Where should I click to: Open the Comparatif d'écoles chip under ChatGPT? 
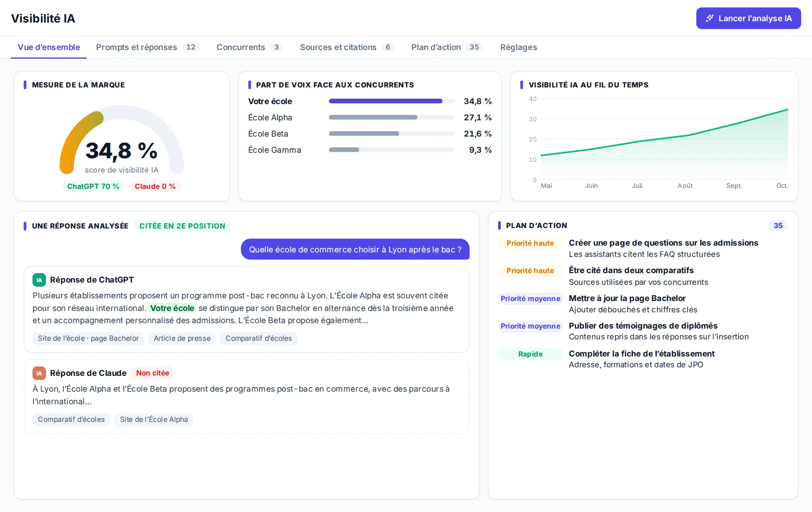[x=258, y=338]
